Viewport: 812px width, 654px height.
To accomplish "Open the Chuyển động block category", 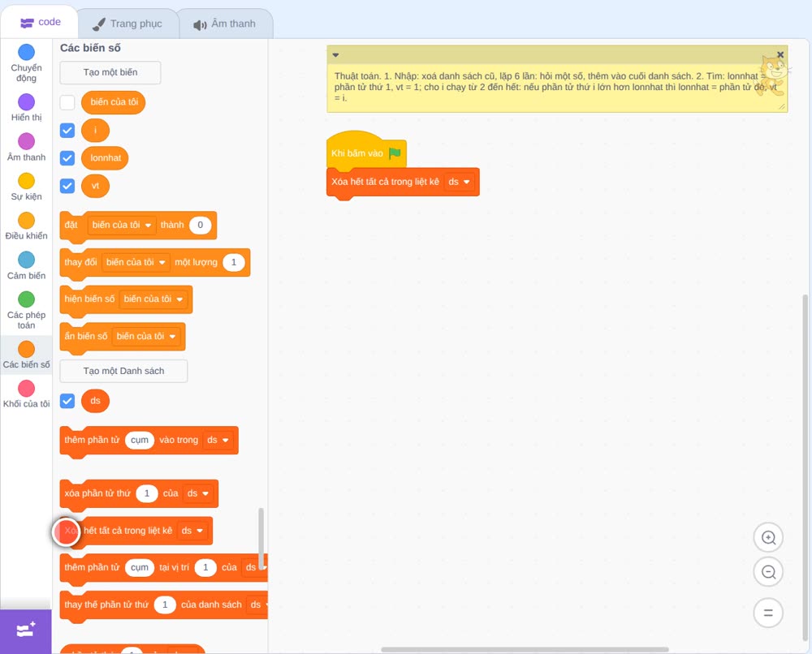I will tap(26, 63).
